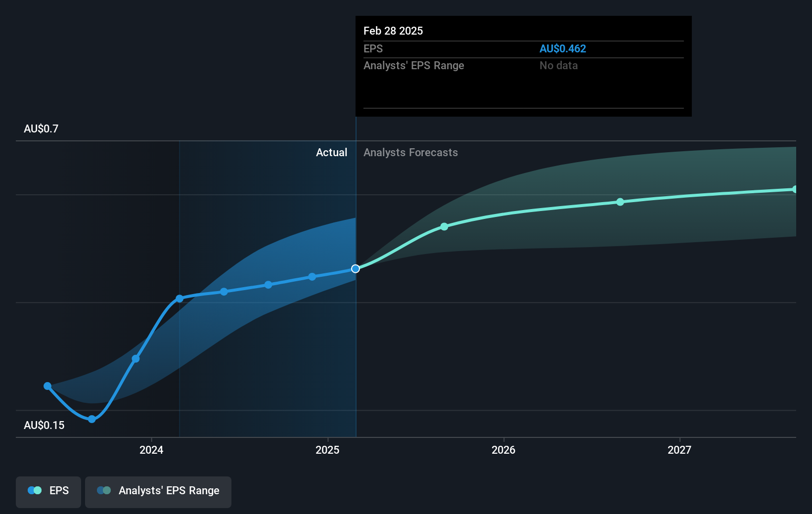
Task: Select the lowest EPS data point
Action: pos(91,419)
